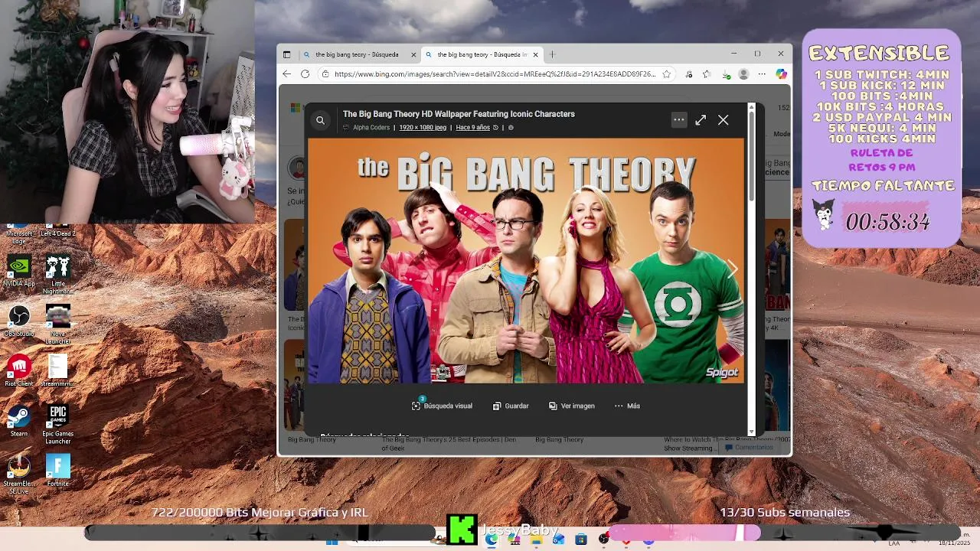Launch the Fortnite desktop shortcut
980x551 pixels.
57,471
